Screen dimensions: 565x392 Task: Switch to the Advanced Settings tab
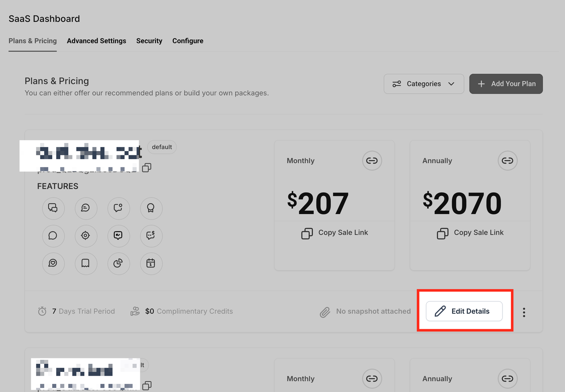click(x=96, y=41)
